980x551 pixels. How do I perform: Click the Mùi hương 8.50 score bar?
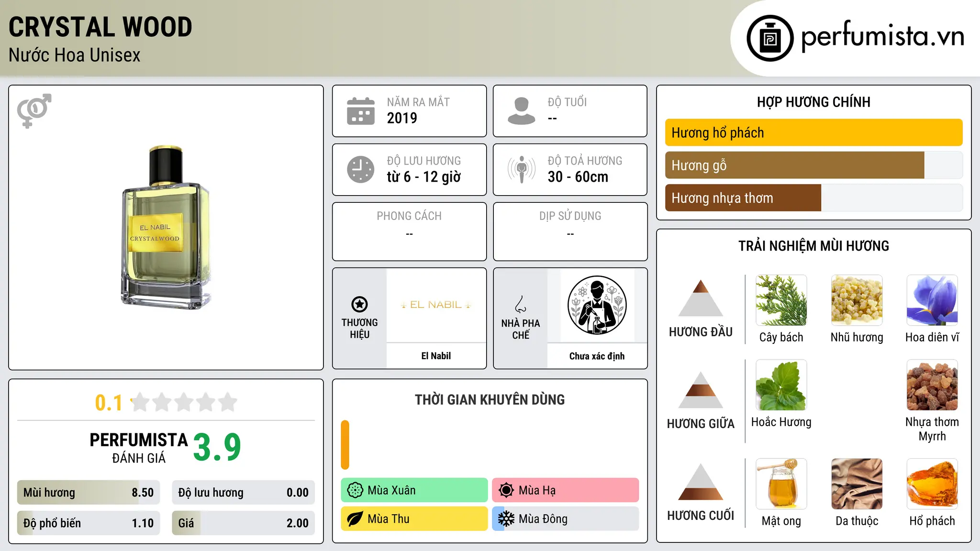[x=89, y=493]
